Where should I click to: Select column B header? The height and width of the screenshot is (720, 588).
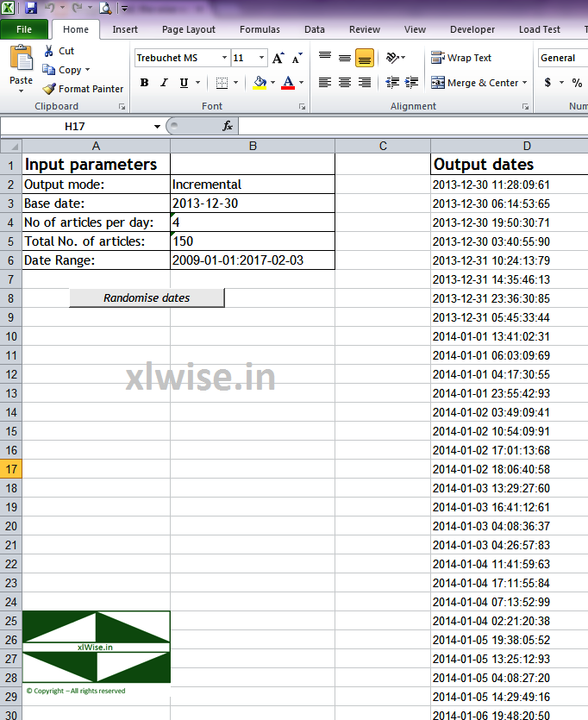(x=253, y=146)
